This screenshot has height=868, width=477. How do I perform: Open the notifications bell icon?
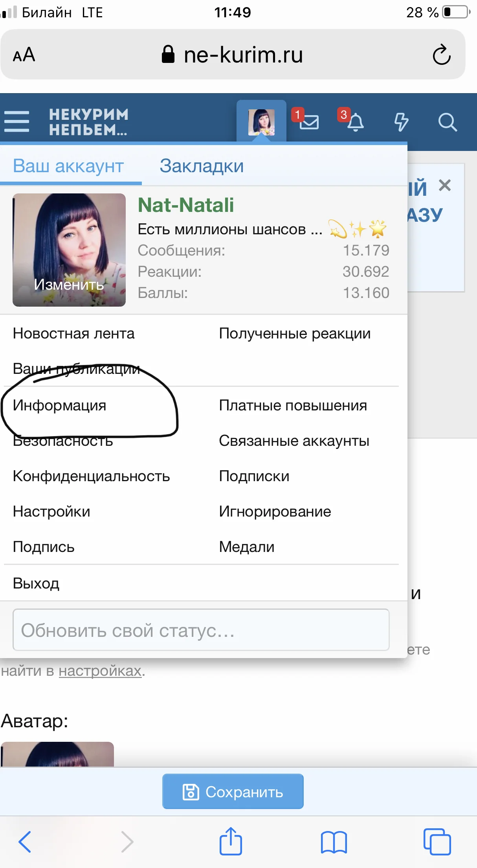(356, 122)
